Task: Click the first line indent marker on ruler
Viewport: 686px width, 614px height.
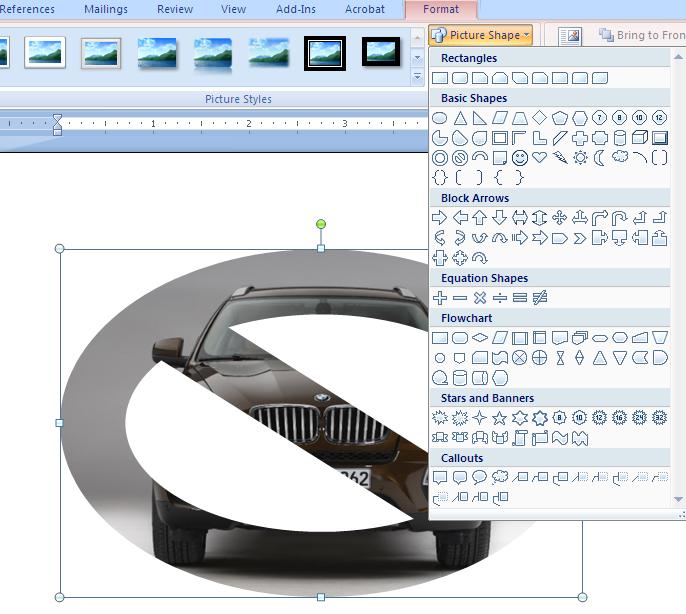Action: 57,118
